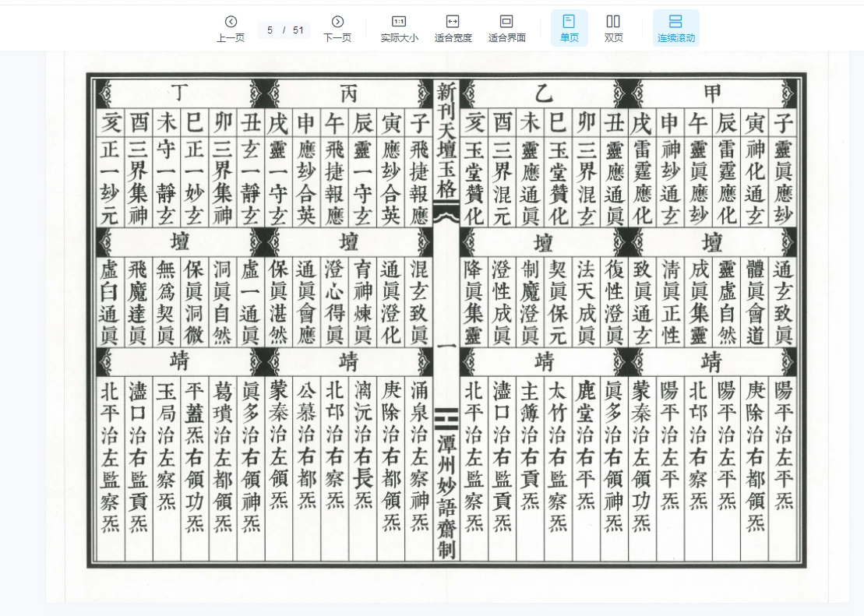The image size is (864, 616).
Task: Click the 通玄致眞 cell in table
Action: click(x=782, y=302)
